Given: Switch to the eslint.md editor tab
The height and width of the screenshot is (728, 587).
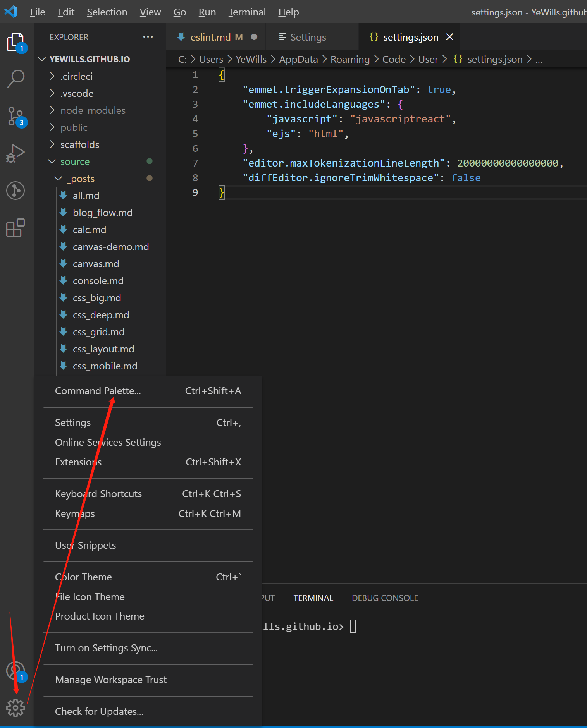Looking at the screenshot, I should point(211,37).
